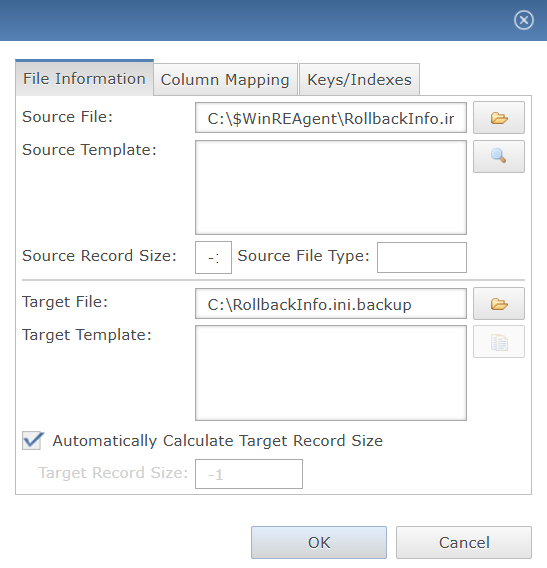Focus the Target File path field
The image size is (547, 568).
tap(331, 304)
